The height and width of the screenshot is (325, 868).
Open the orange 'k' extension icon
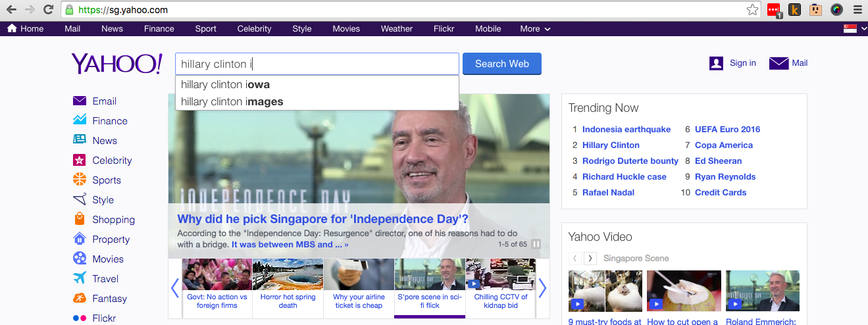[795, 10]
